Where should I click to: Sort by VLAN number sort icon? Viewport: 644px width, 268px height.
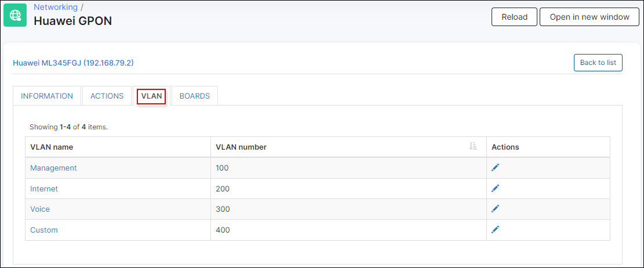tap(473, 146)
